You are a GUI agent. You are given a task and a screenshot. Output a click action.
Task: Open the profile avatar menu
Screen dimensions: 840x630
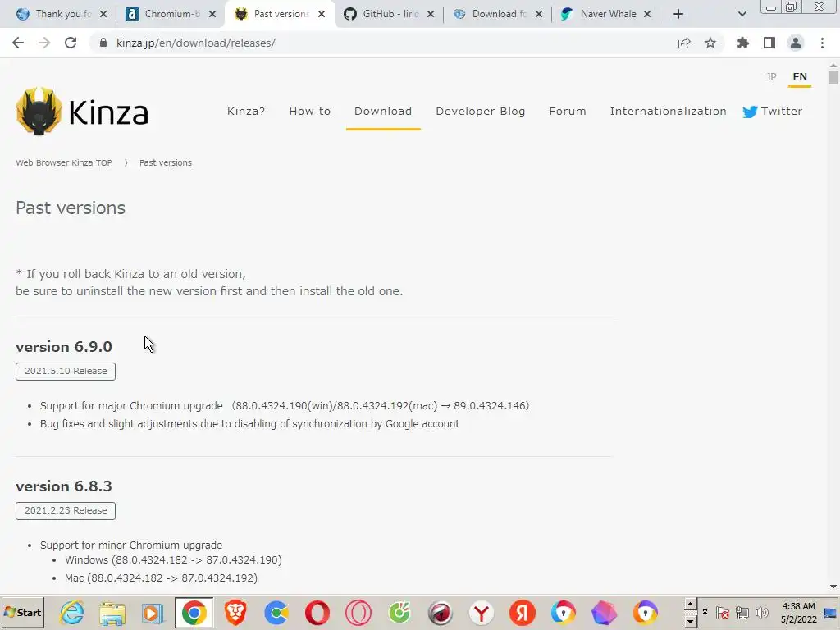click(796, 43)
